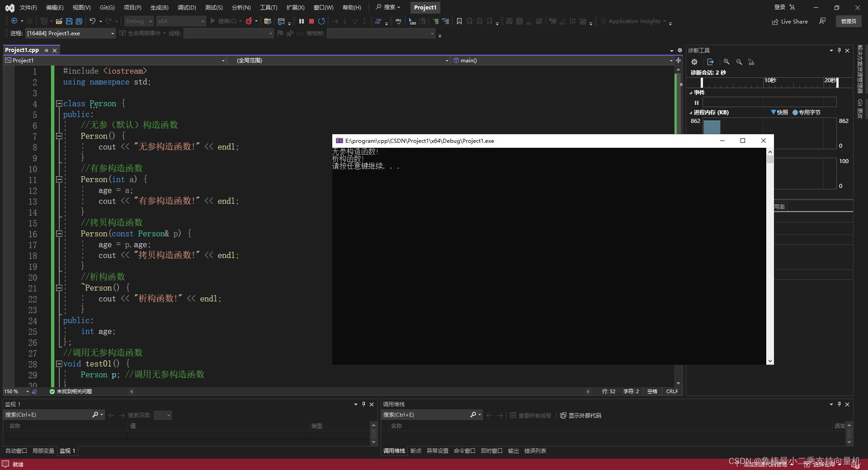This screenshot has width=868, height=470.
Task: Click the Save All icon
Action: [79, 21]
